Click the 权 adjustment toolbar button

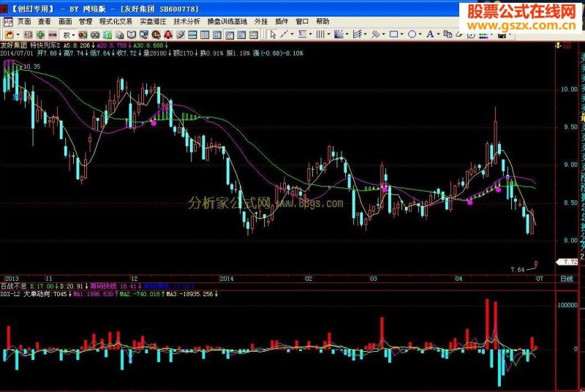67,35
